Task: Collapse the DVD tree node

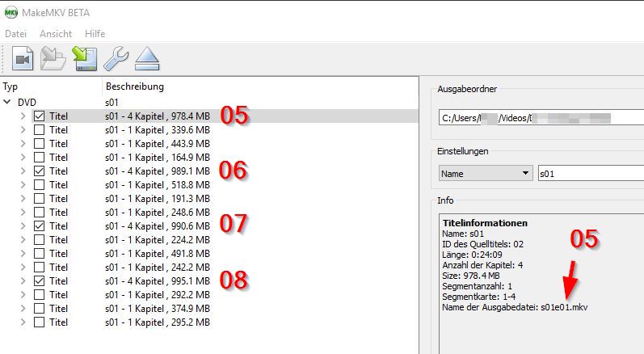Action: click(8, 103)
